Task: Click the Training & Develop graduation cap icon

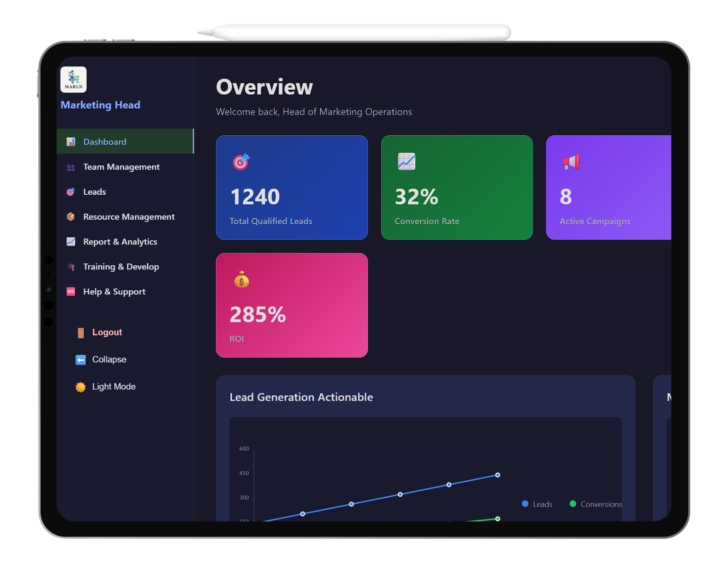Action: [x=70, y=267]
